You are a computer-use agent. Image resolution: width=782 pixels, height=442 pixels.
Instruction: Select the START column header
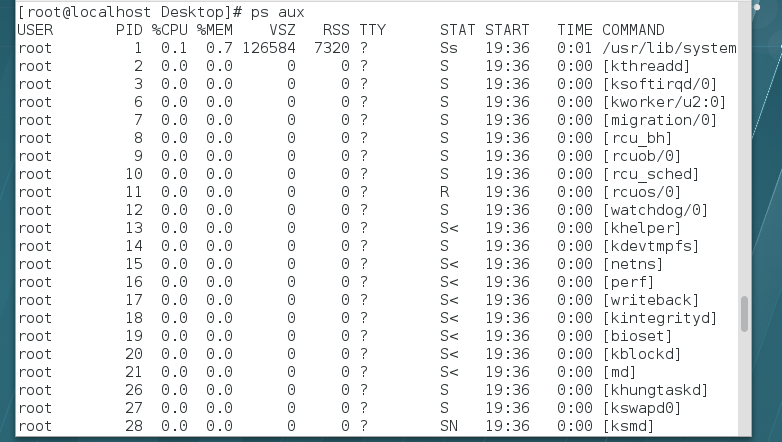pos(507,30)
